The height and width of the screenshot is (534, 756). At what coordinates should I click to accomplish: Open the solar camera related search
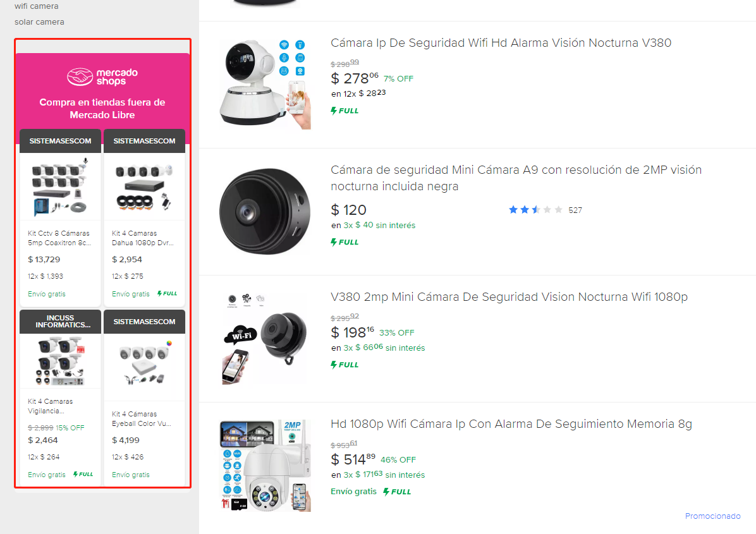(x=39, y=22)
